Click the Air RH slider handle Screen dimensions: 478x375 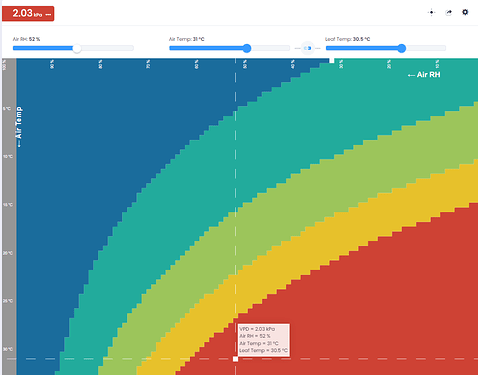(77, 48)
